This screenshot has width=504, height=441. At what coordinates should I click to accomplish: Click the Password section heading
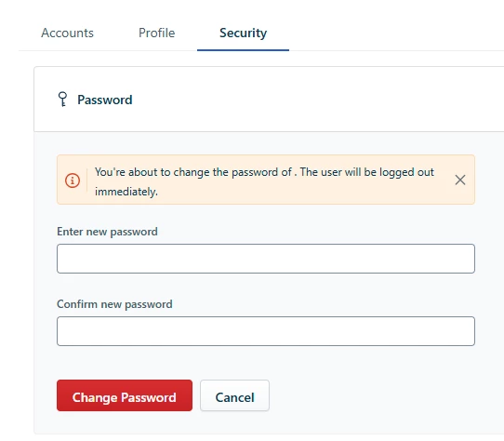tap(105, 100)
